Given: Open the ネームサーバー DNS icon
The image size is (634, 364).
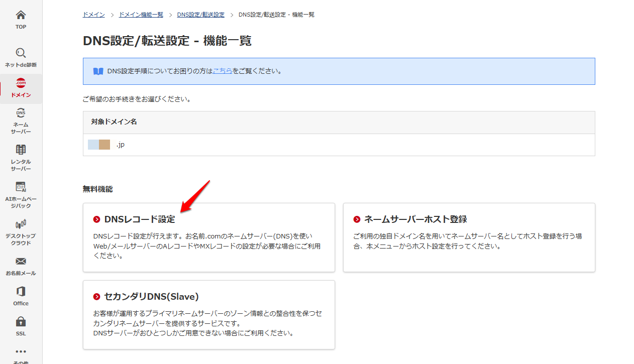Looking at the screenshot, I should [21, 113].
